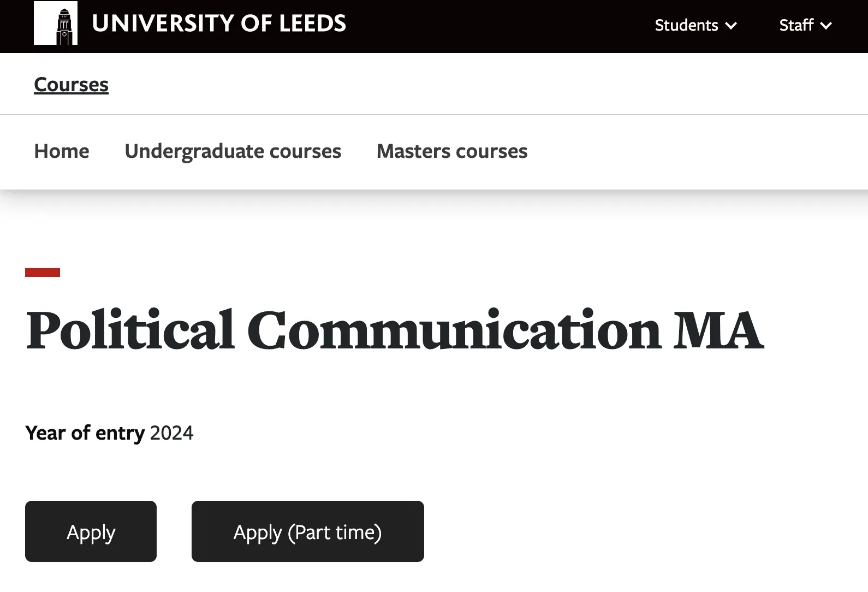Click the Year of entry label
The image size is (868, 592).
tap(85, 433)
